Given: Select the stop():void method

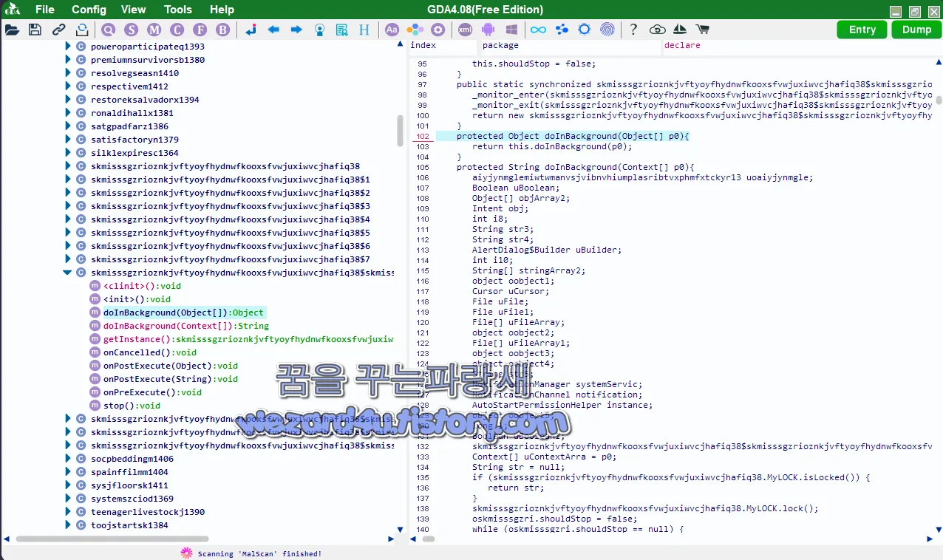Looking at the screenshot, I should click(132, 406).
